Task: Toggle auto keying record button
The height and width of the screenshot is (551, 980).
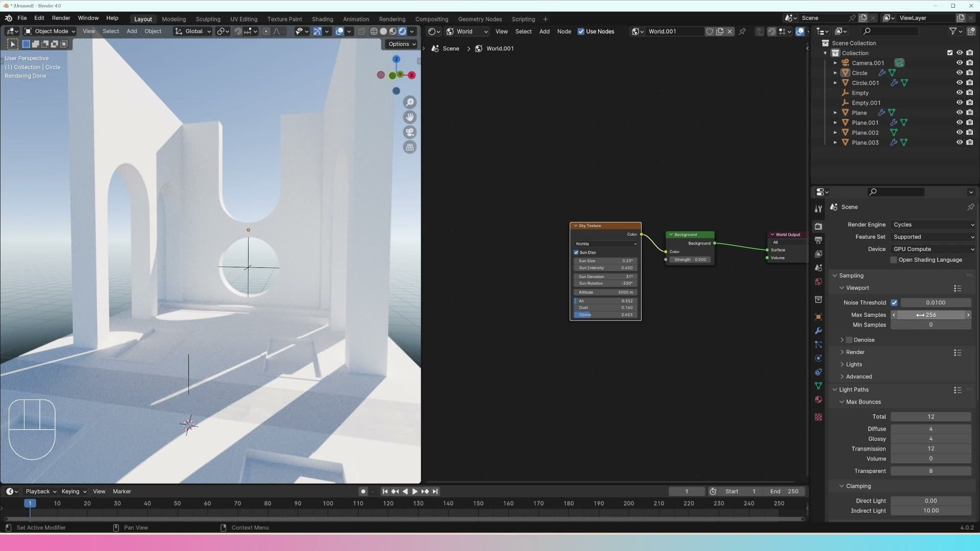Action: click(363, 491)
